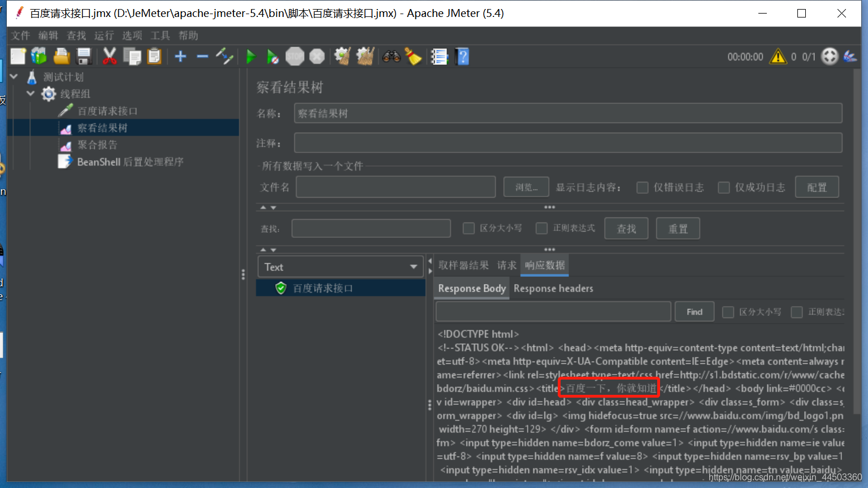
Task: Stop the running test
Action: coord(295,56)
